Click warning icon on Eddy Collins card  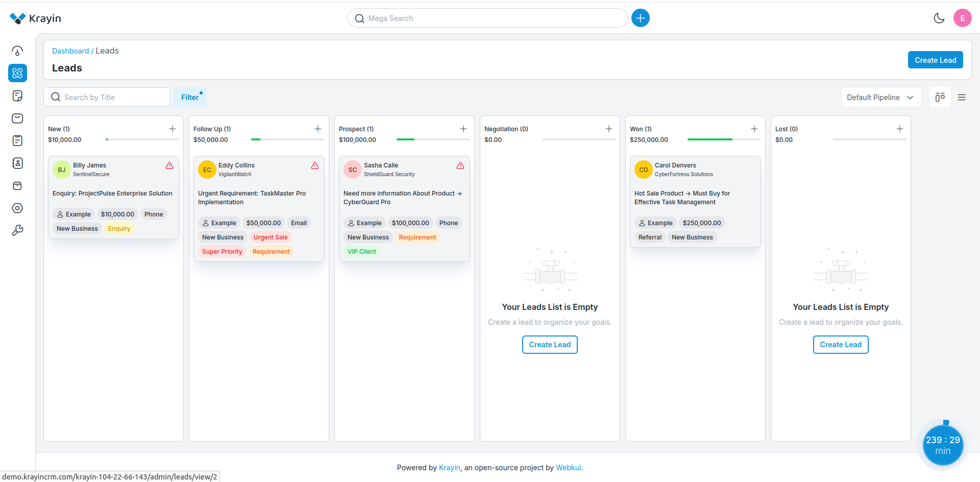(315, 165)
